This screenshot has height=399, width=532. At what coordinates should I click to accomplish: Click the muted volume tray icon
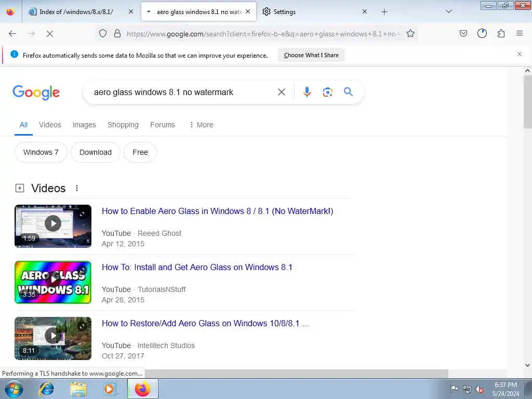pos(480,390)
